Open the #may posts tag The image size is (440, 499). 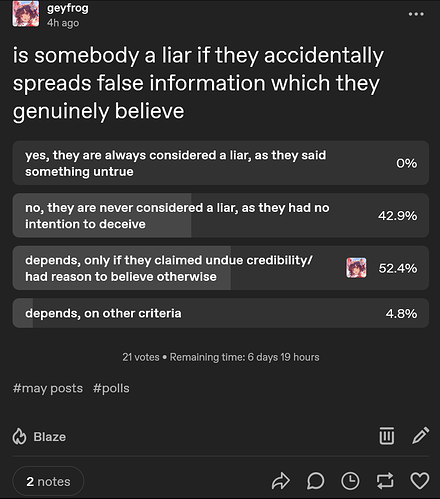tap(48, 389)
